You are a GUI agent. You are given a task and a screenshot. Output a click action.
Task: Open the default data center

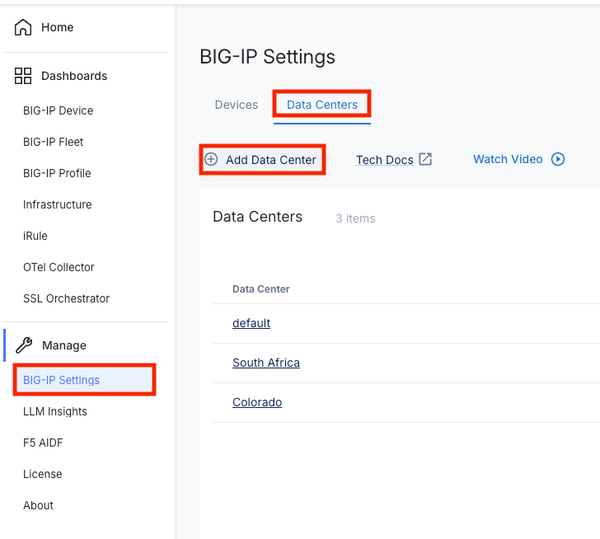click(251, 323)
